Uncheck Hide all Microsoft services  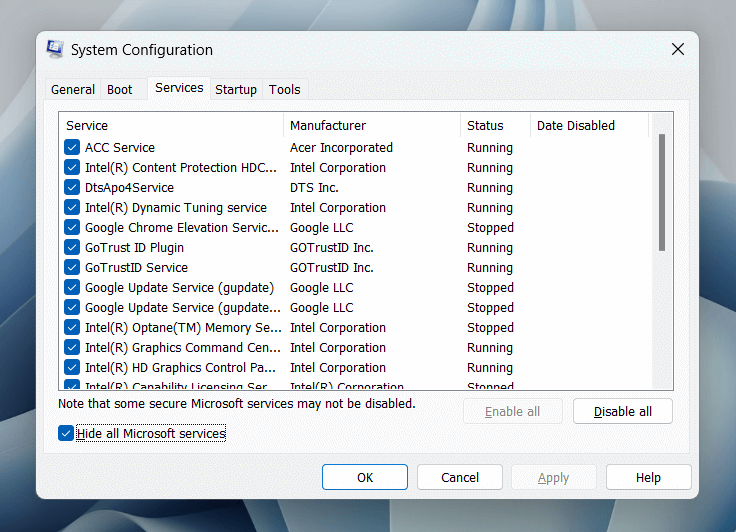(x=67, y=434)
